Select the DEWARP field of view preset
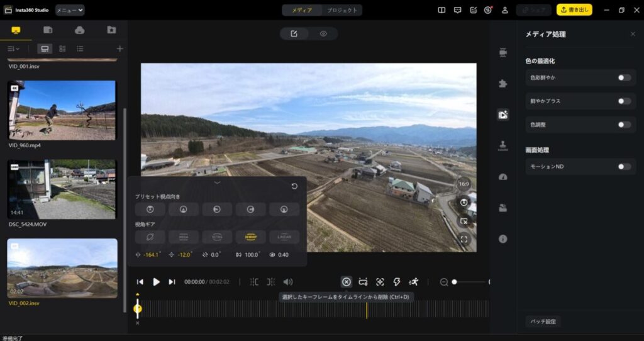This screenshot has height=341, width=644. pyautogui.click(x=250, y=237)
